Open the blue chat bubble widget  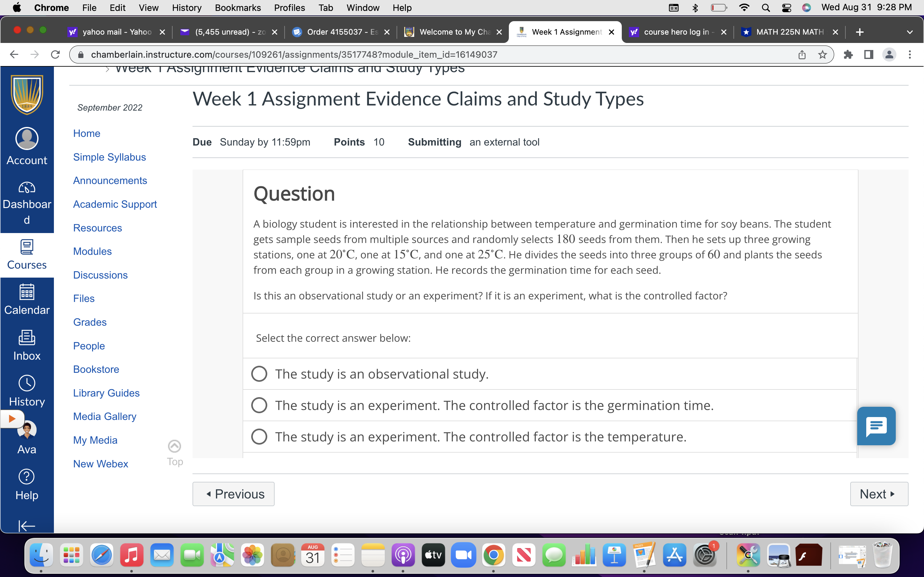coord(876,426)
